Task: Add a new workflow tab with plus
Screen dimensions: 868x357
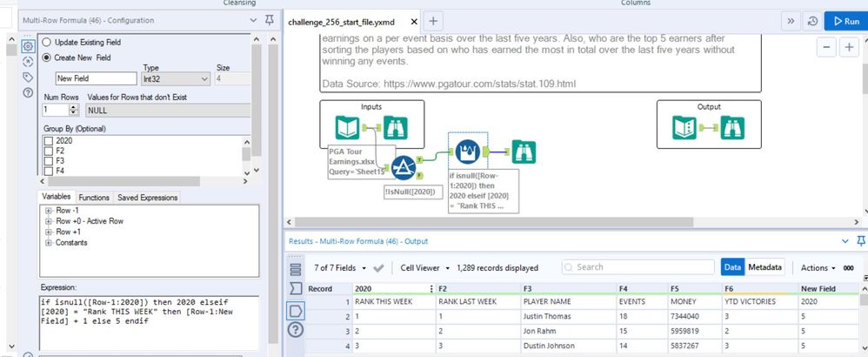Action: click(x=433, y=21)
